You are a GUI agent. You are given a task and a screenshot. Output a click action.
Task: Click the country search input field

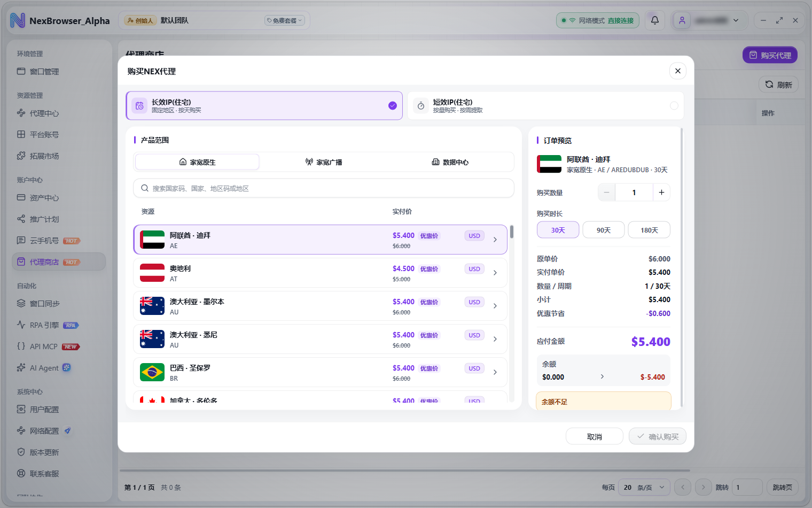324,188
